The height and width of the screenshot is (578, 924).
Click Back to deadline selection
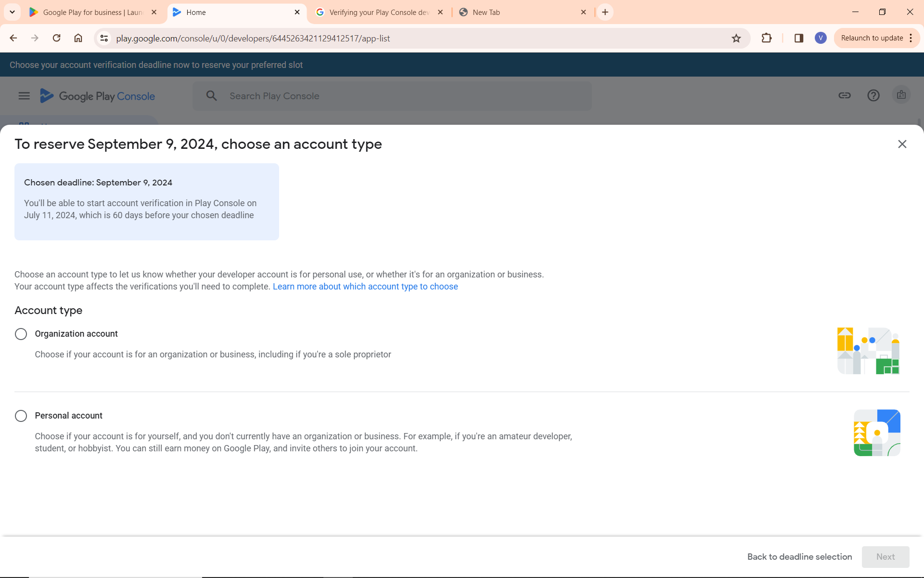[799, 557]
